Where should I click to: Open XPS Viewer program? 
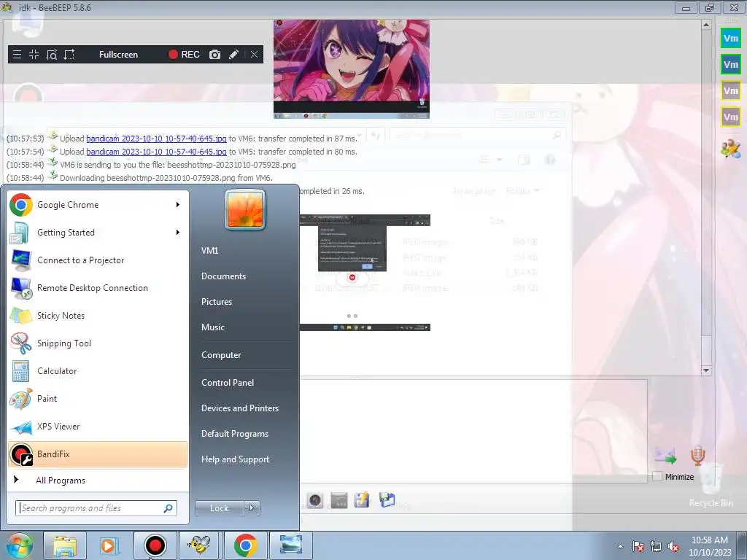98,426
